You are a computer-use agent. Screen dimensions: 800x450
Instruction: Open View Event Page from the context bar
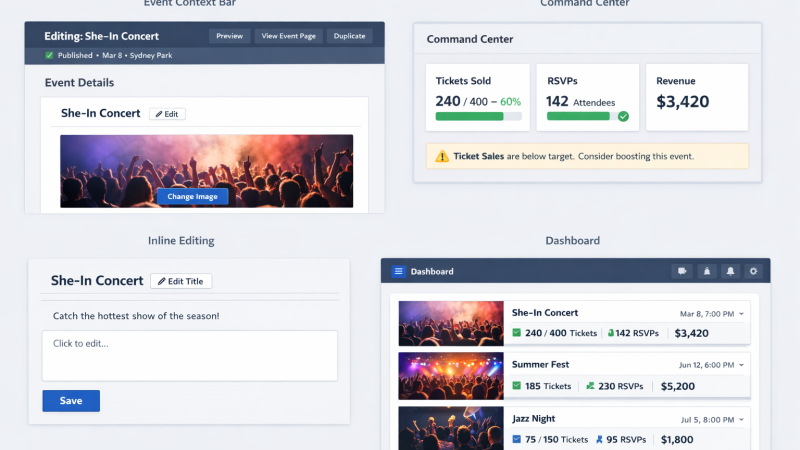[x=288, y=36]
